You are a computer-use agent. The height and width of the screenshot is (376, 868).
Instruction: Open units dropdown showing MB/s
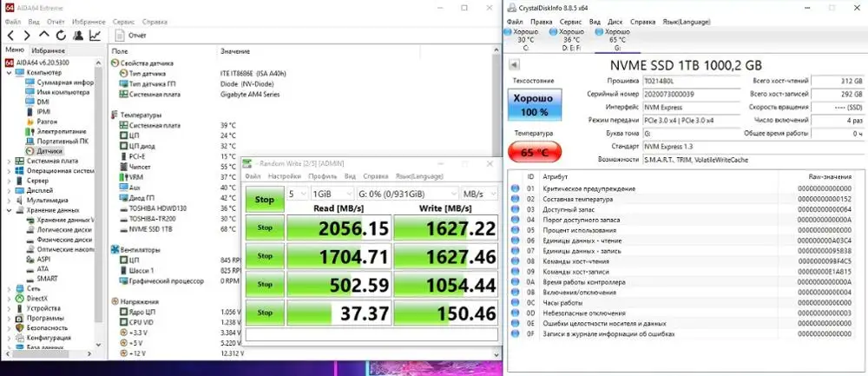click(479, 194)
